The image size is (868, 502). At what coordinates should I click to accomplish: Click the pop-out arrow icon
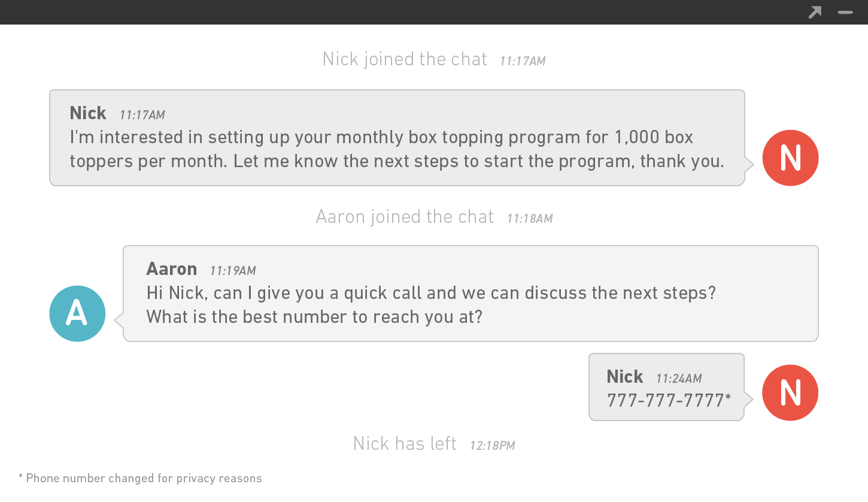pos(815,12)
